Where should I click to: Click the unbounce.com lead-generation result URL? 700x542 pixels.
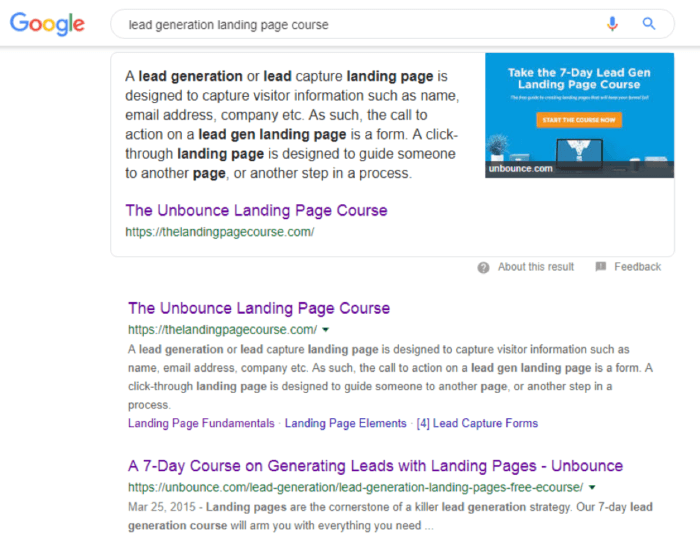tap(355, 487)
